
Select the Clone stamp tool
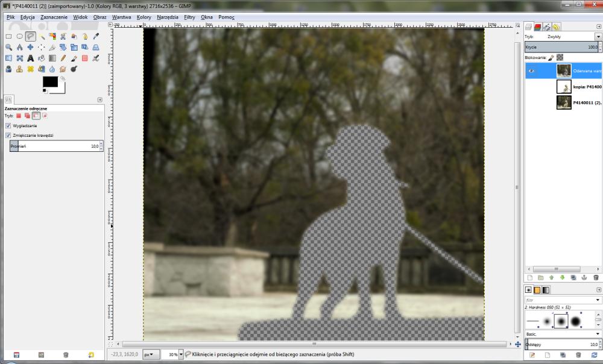[x=20, y=69]
